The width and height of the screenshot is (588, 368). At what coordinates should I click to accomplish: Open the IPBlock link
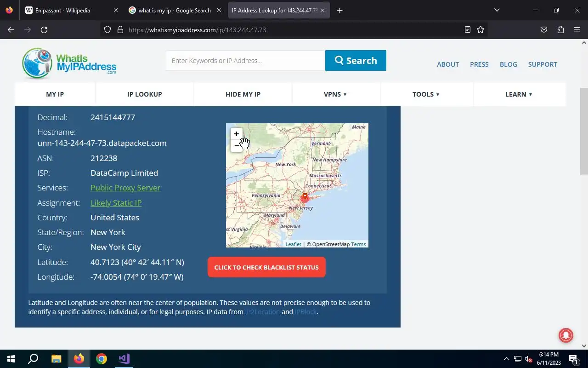[x=305, y=312]
